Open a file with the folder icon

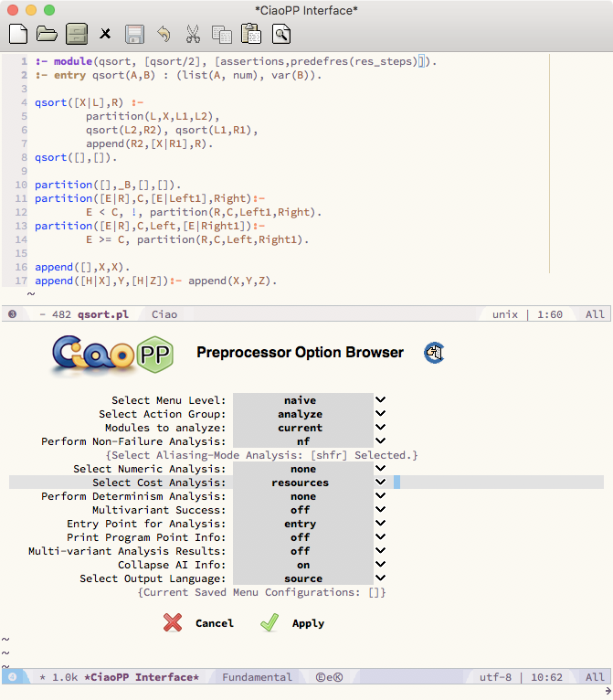coord(47,35)
